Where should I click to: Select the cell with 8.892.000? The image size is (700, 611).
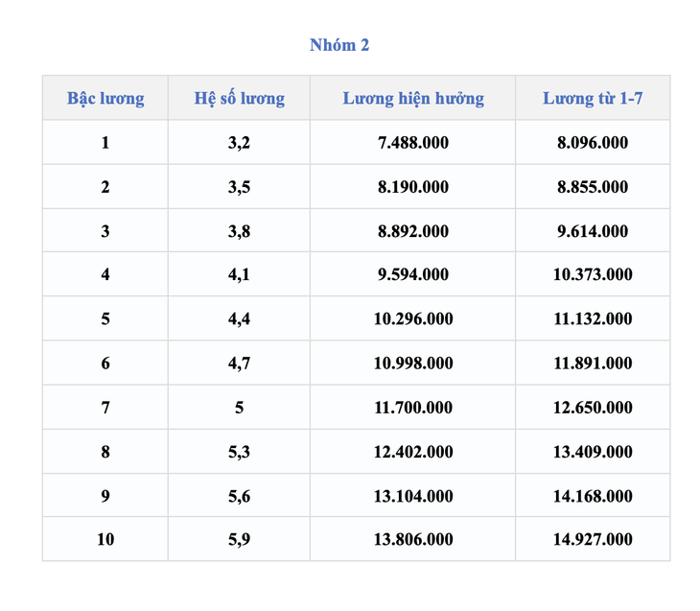tap(413, 230)
